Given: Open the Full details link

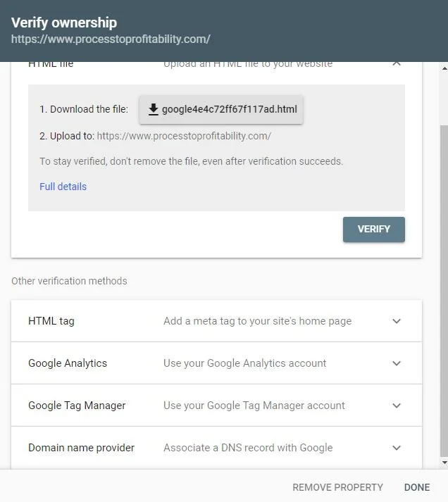Looking at the screenshot, I should point(63,187).
